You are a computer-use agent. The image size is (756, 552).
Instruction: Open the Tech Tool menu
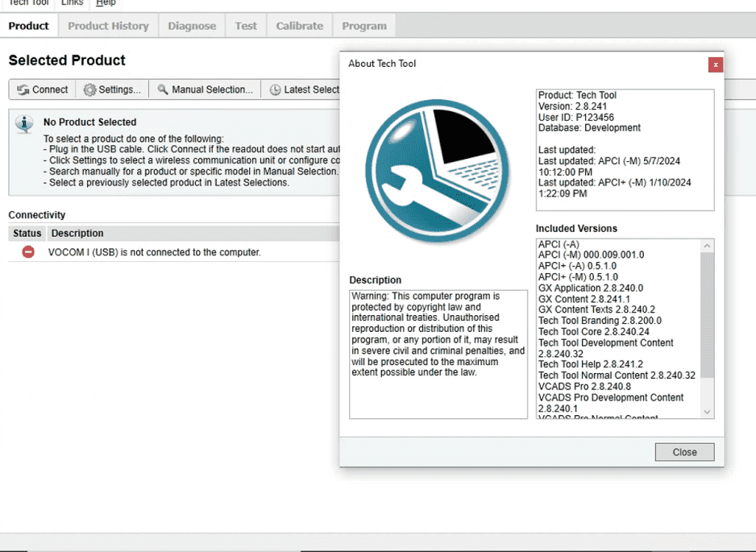28,3
